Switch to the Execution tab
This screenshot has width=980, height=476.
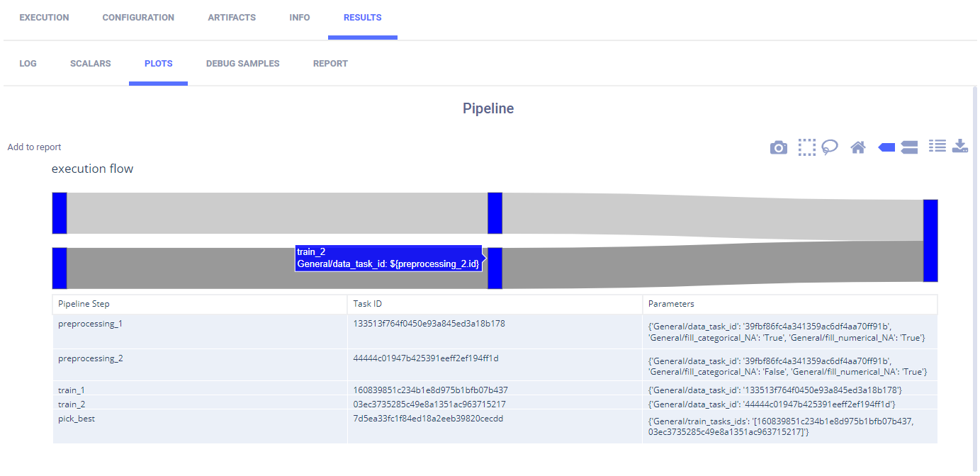point(44,18)
